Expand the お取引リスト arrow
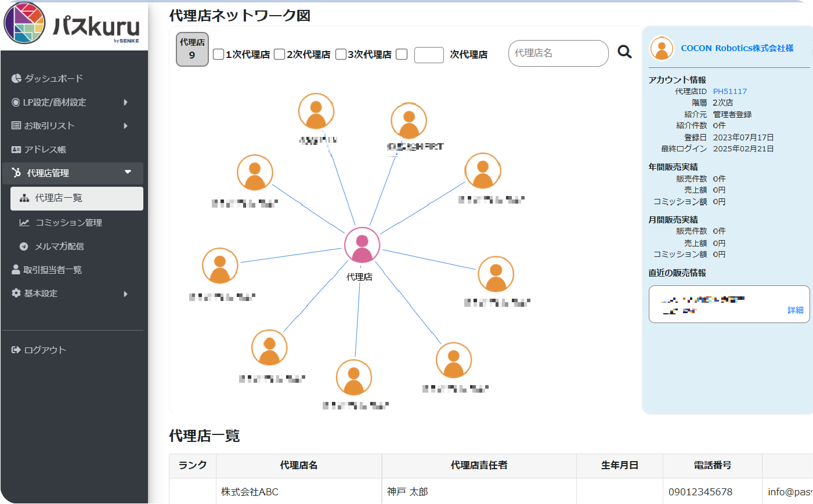813x504 pixels. tap(125, 126)
